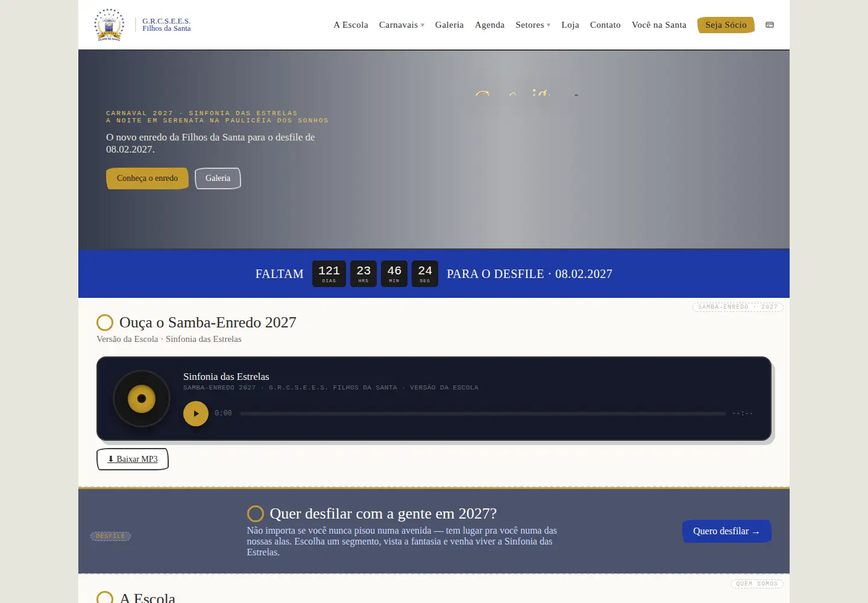868x603 pixels.
Task: Click the 'QUEM SOMOS' tag
Action: pos(757,584)
